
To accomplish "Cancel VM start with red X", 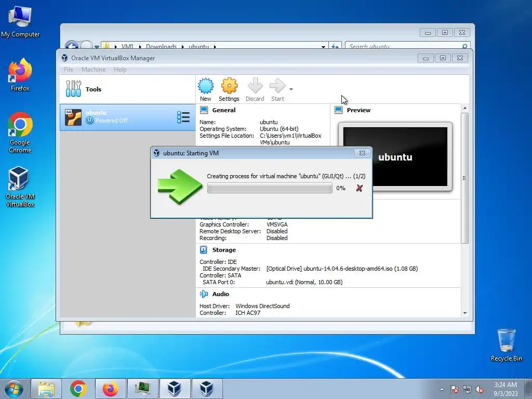I will [360, 188].
